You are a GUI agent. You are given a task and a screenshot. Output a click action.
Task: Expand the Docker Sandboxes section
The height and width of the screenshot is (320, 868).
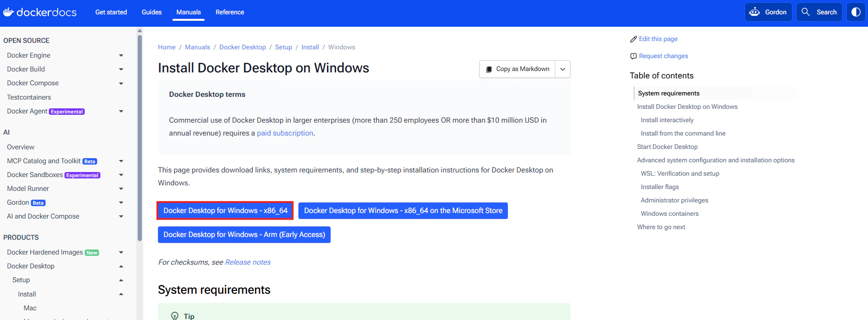pos(121,175)
